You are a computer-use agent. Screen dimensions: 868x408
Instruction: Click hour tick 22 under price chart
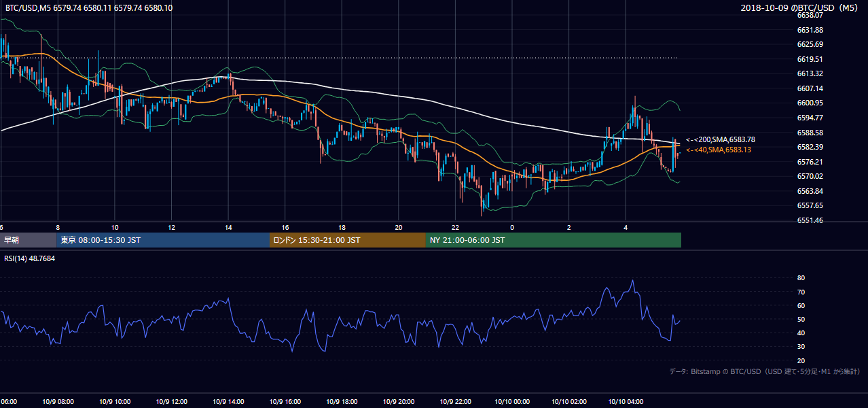[455, 228]
